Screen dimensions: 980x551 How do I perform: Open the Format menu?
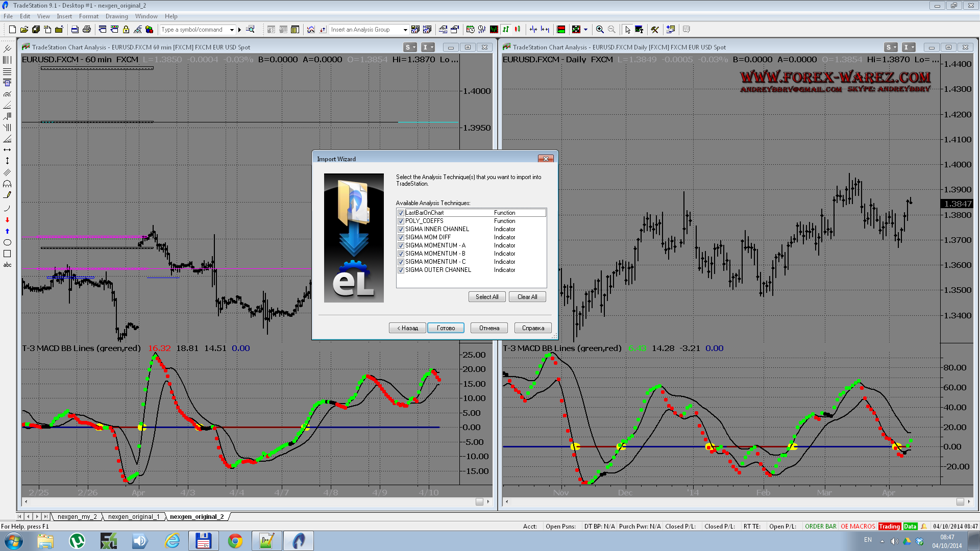tap(88, 16)
